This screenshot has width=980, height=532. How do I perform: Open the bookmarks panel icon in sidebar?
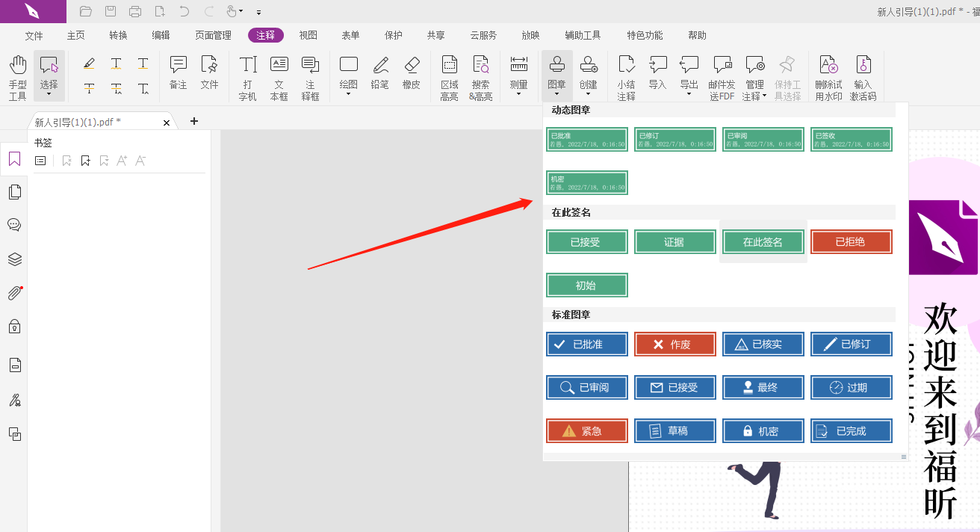[x=14, y=158]
